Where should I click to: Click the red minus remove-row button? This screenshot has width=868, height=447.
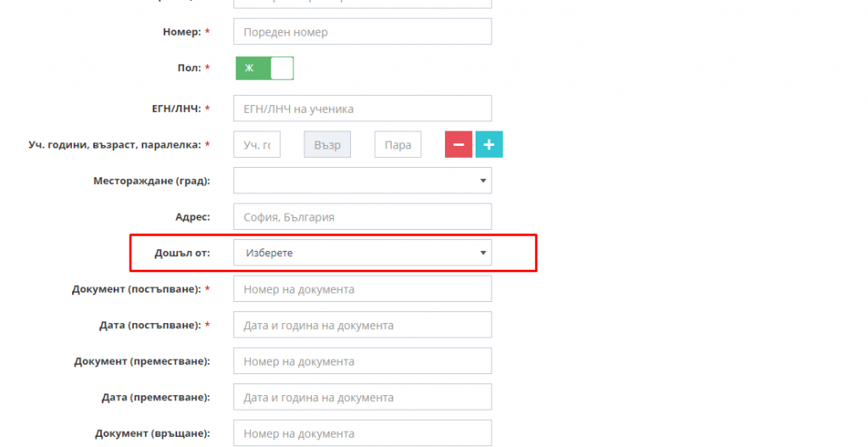459,144
